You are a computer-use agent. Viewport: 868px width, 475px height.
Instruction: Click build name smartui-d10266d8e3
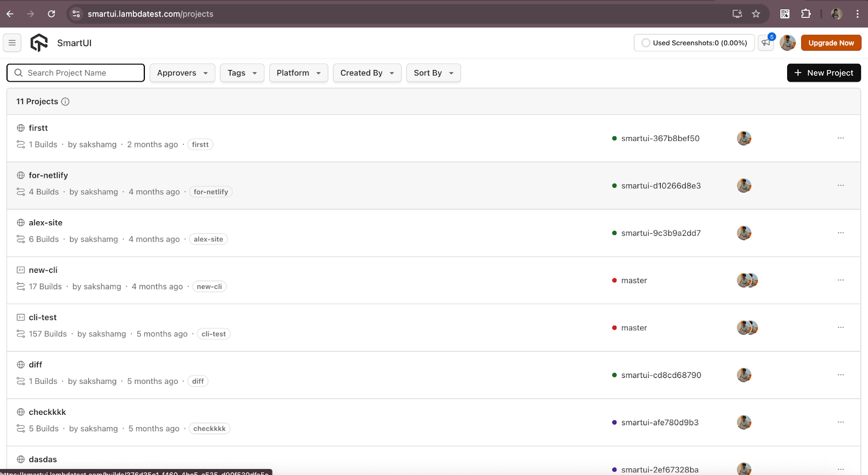click(661, 185)
